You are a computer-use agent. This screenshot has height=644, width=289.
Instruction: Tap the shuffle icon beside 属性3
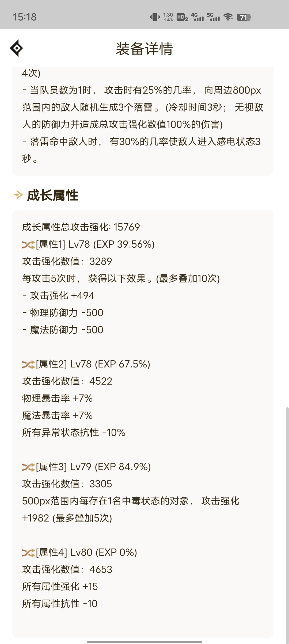[x=28, y=467]
